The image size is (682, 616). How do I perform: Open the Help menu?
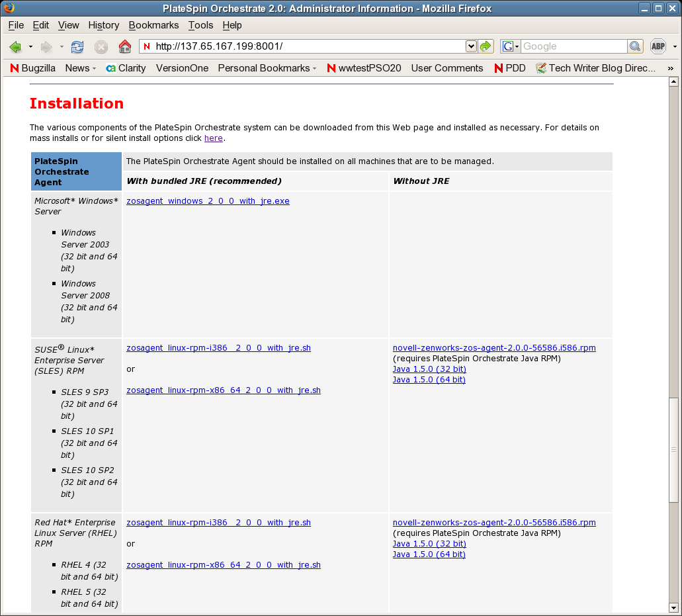click(x=232, y=25)
